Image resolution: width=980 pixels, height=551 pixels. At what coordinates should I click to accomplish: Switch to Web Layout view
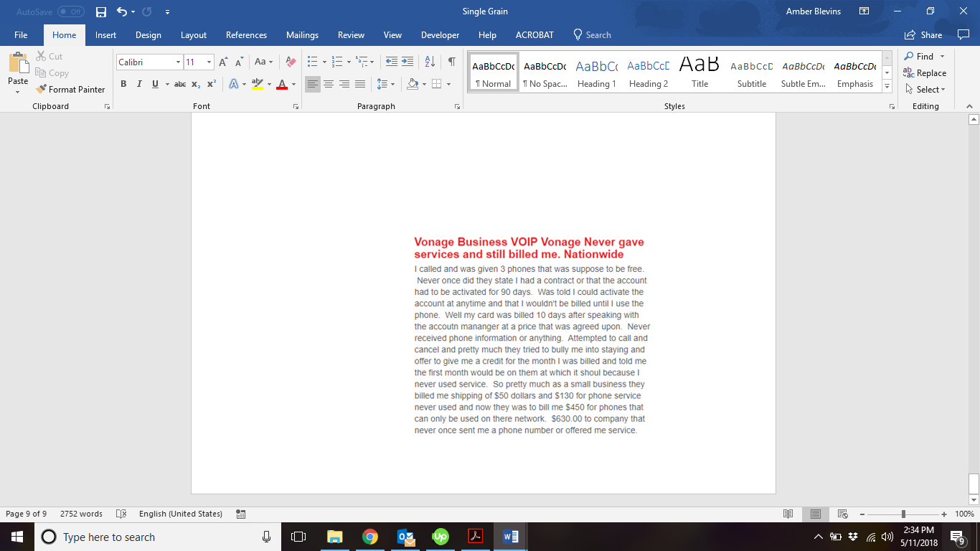tap(843, 514)
